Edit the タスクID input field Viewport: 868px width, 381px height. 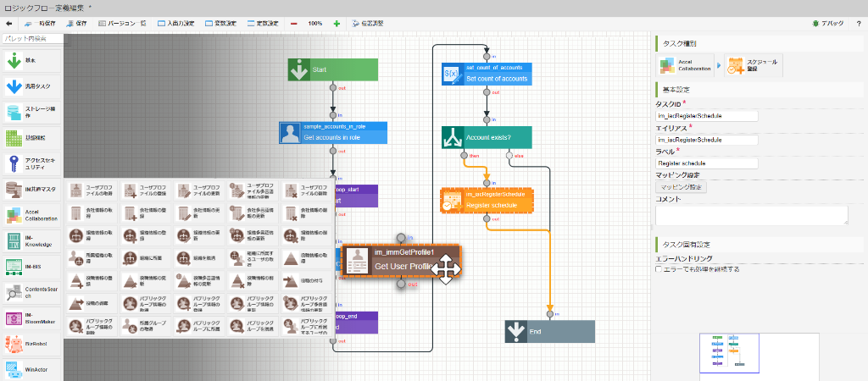[706, 116]
